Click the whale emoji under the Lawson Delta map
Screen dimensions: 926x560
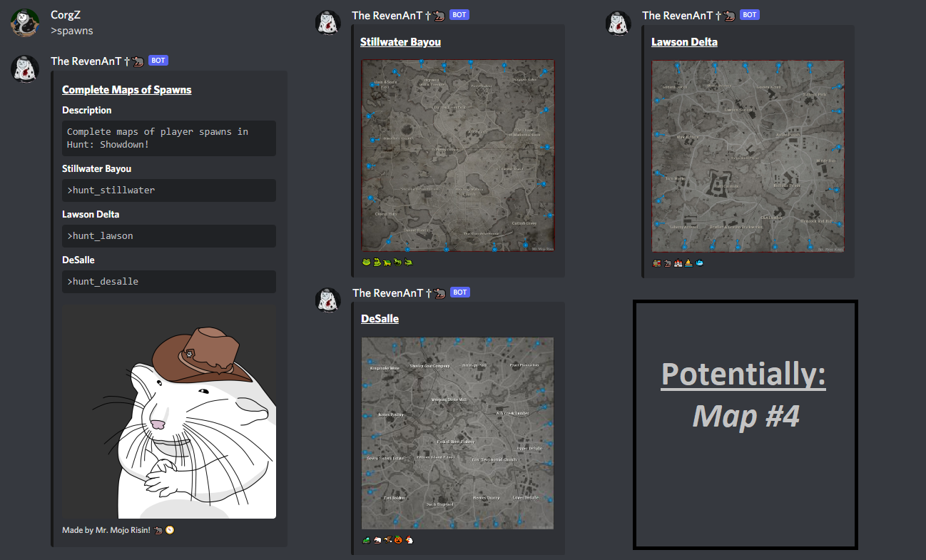(x=698, y=263)
